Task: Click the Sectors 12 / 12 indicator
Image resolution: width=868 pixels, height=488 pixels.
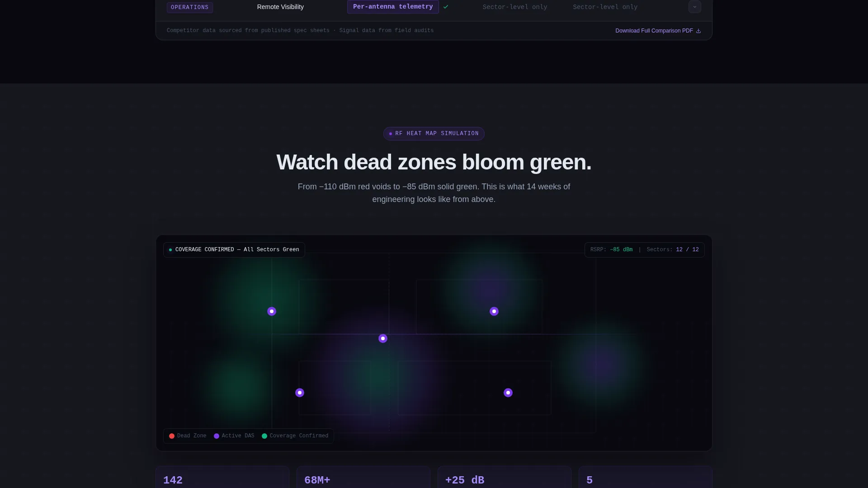Action: (x=672, y=250)
